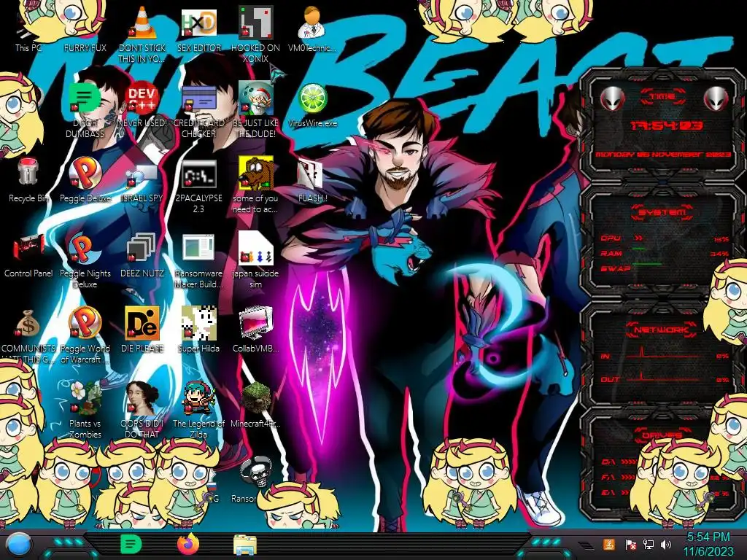Image resolution: width=747 pixels, height=560 pixels.
Task: Open the network status tray icon
Action: [x=649, y=544]
